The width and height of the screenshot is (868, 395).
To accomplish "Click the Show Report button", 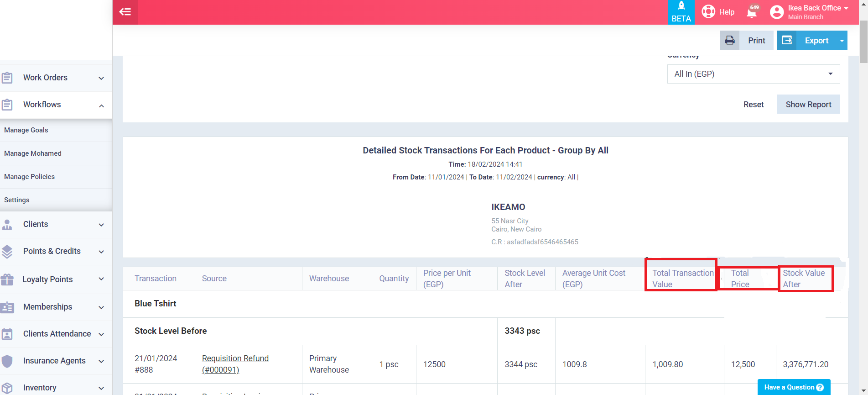I will point(808,104).
